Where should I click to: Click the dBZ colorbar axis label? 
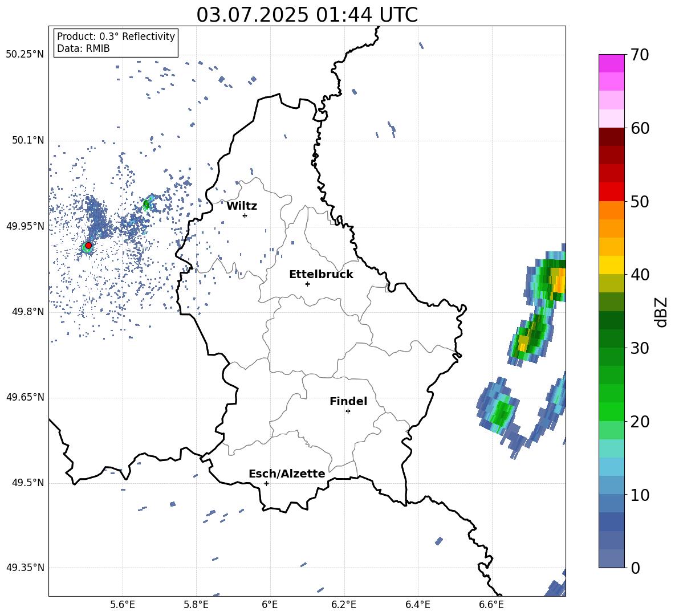point(662,312)
